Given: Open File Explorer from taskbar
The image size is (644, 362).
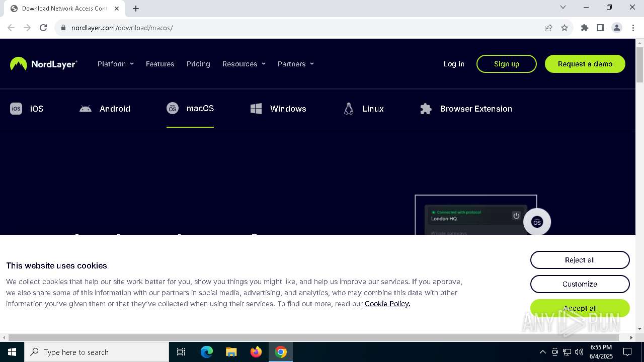Looking at the screenshot, I should tap(231, 352).
